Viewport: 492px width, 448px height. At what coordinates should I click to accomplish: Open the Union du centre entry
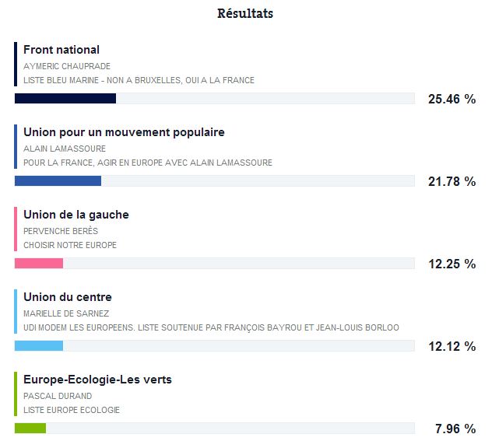[x=68, y=297]
